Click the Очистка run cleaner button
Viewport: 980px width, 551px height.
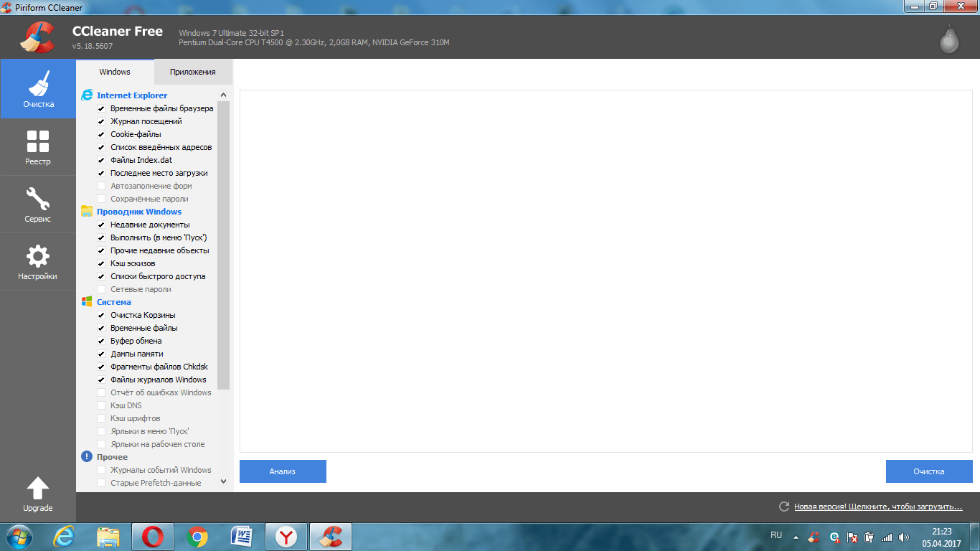pyautogui.click(x=929, y=471)
